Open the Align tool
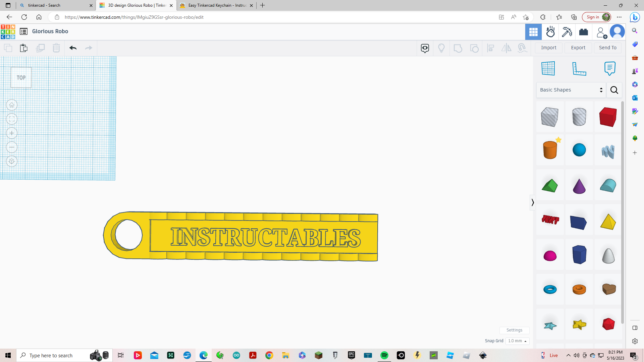 490,48
